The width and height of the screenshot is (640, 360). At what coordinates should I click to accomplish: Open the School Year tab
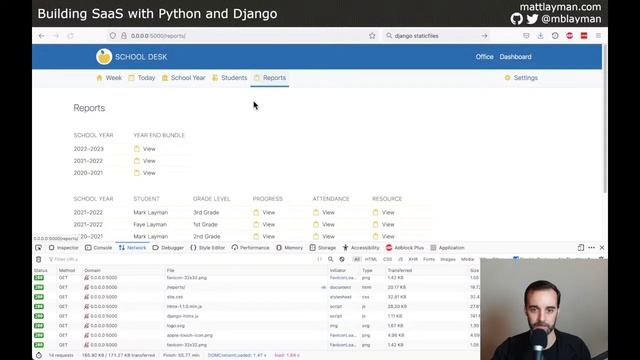click(183, 78)
